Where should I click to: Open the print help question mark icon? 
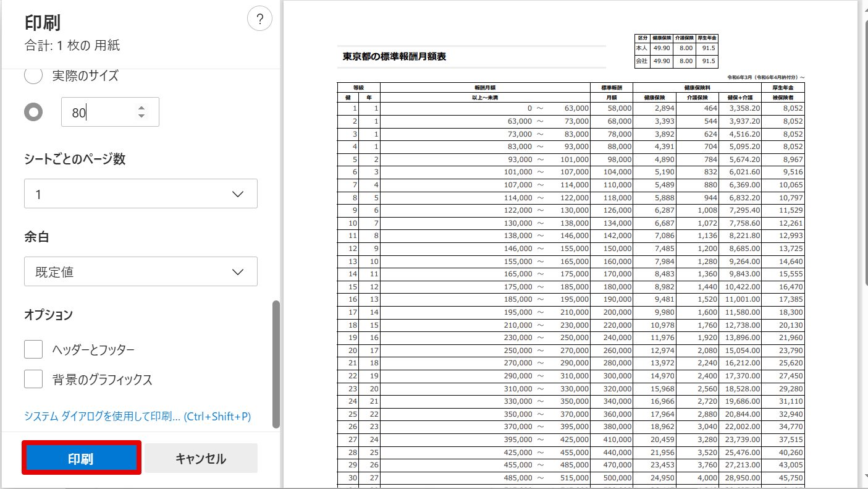259,20
